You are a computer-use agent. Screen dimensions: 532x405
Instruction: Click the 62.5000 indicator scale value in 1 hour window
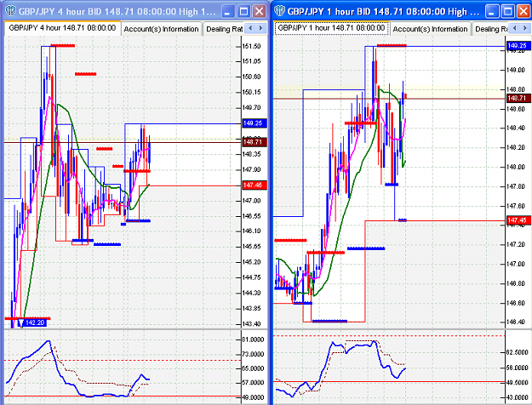(x=517, y=352)
